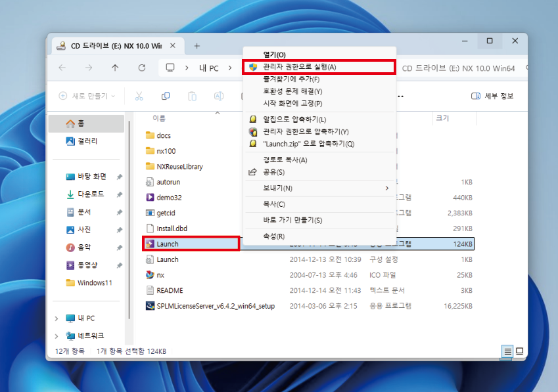Choose 시작 화면에 고정(P)

(319, 104)
